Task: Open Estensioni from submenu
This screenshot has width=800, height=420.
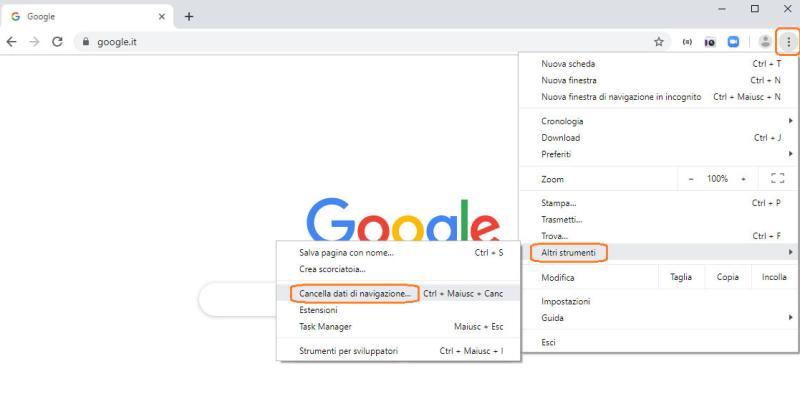Action: (398, 310)
